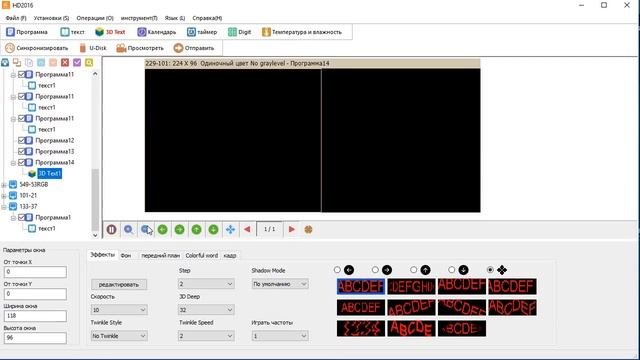Switch to the Colorful word tab
This screenshot has height=360, width=640.
202,256
